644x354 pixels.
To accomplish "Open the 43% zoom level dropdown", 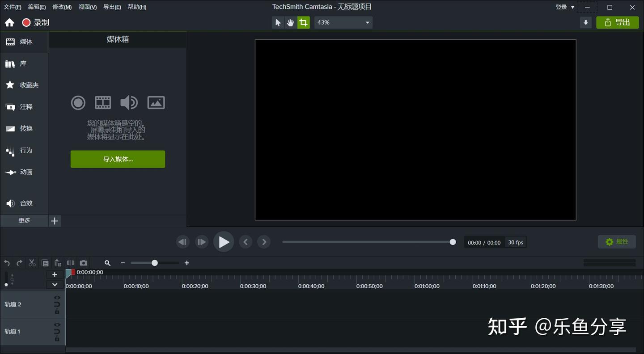I will 343,22.
